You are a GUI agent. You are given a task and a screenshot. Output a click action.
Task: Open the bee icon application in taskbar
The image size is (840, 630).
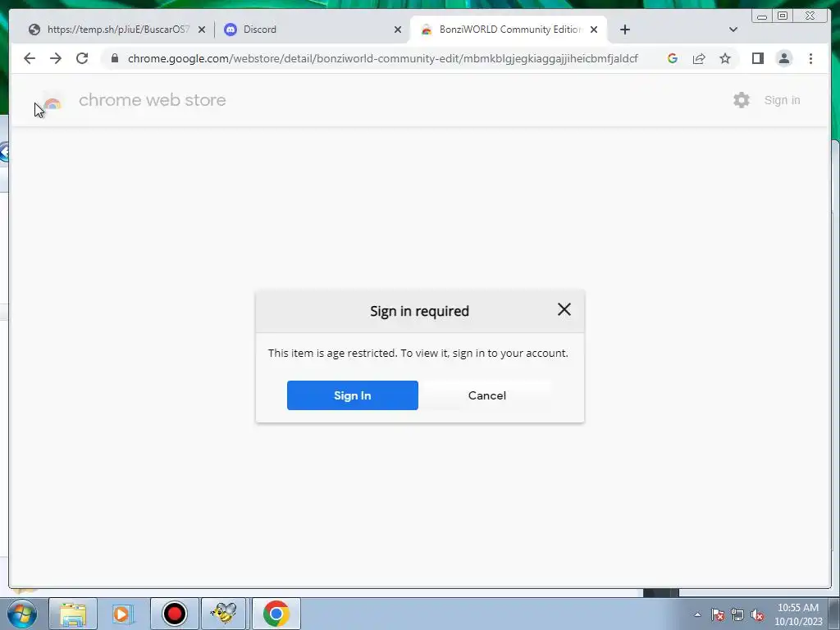223,614
